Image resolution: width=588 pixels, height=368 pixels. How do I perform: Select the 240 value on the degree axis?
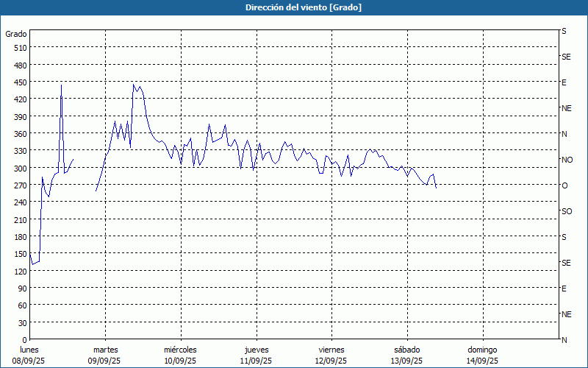point(21,202)
